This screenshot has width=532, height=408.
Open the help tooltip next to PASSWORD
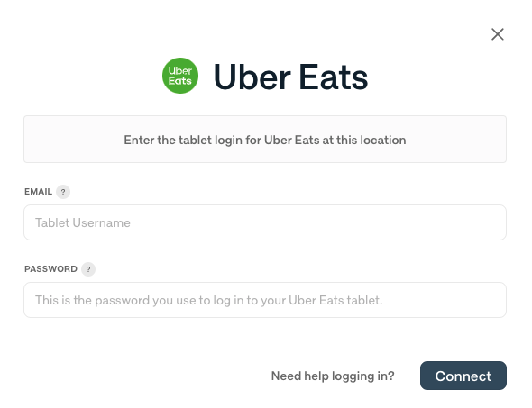88,269
